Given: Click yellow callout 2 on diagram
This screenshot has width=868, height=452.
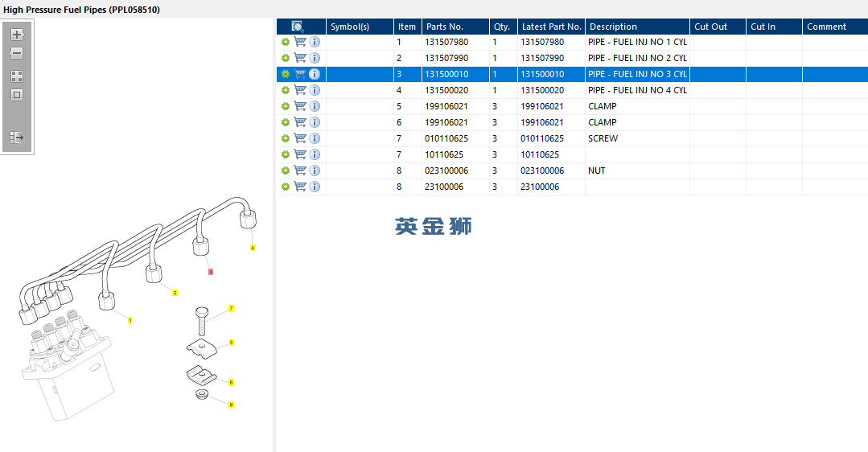Looking at the screenshot, I should [175, 293].
